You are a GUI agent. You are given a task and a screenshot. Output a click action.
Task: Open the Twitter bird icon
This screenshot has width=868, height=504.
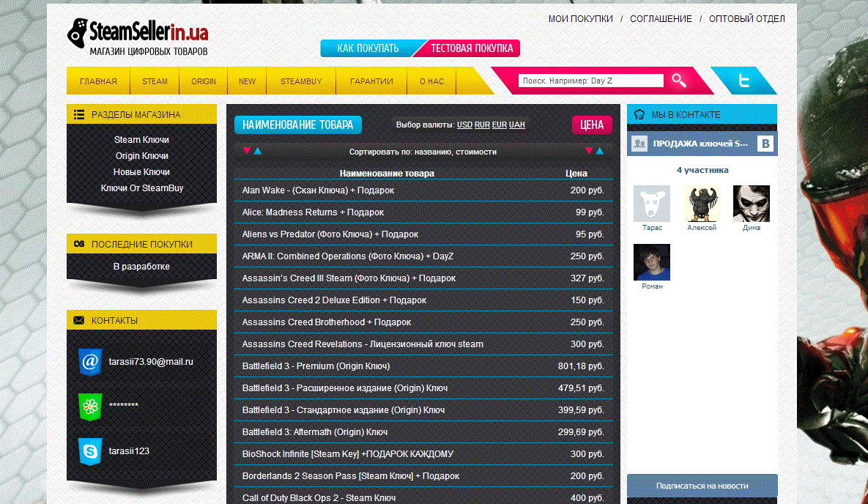tap(744, 81)
